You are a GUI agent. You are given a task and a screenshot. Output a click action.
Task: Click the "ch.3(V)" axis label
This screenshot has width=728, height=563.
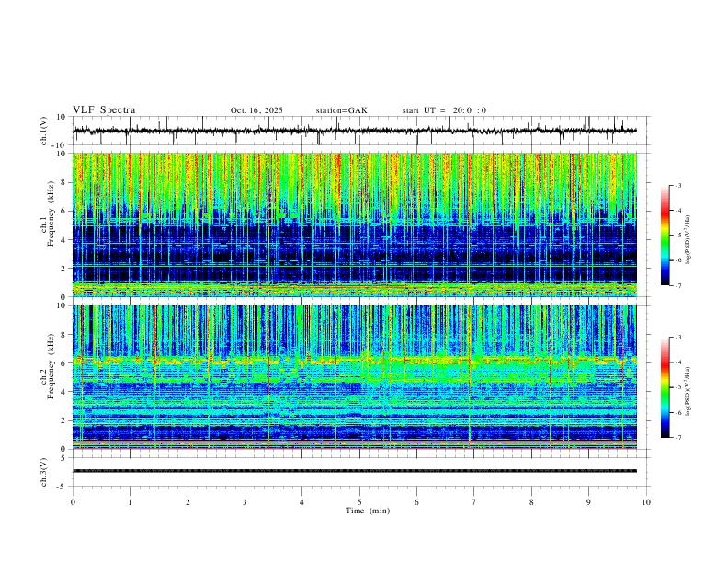pyautogui.click(x=44, y=472)
